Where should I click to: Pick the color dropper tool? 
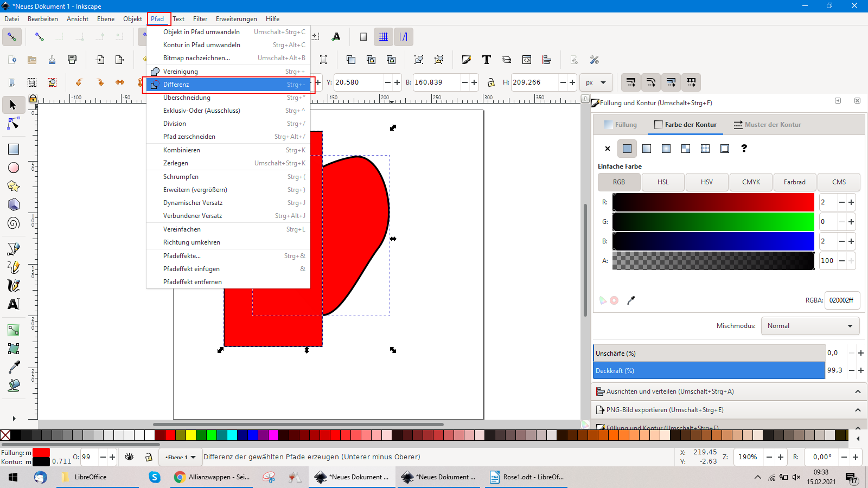tap(14, 367)
